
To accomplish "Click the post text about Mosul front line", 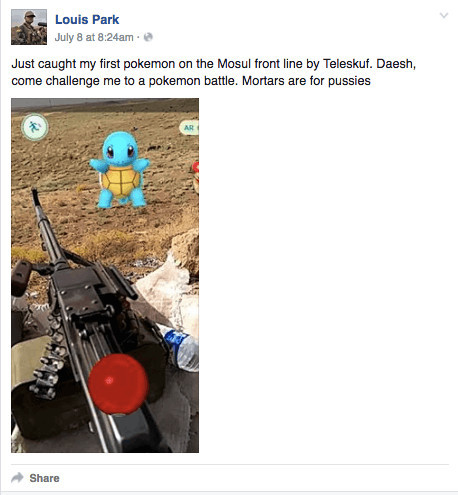I will click(x=213, y=72).
